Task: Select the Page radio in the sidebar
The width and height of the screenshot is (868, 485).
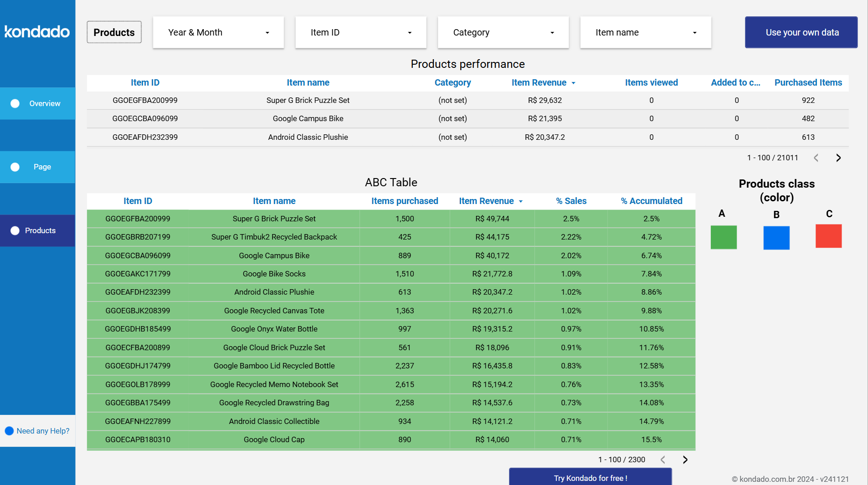Action: pyautogui.click(x=15, y=167)
